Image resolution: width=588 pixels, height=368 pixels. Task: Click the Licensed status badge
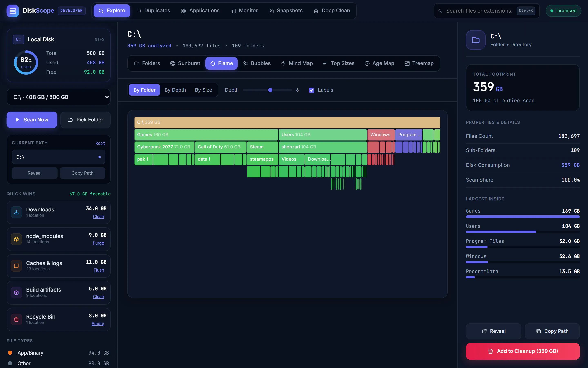tap(563, 11)
